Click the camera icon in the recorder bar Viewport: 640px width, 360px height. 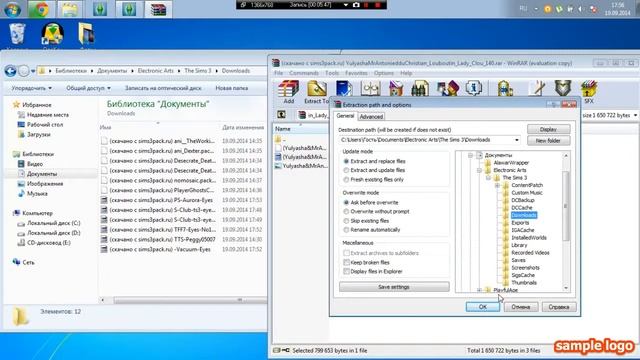(x=356, y=5)
